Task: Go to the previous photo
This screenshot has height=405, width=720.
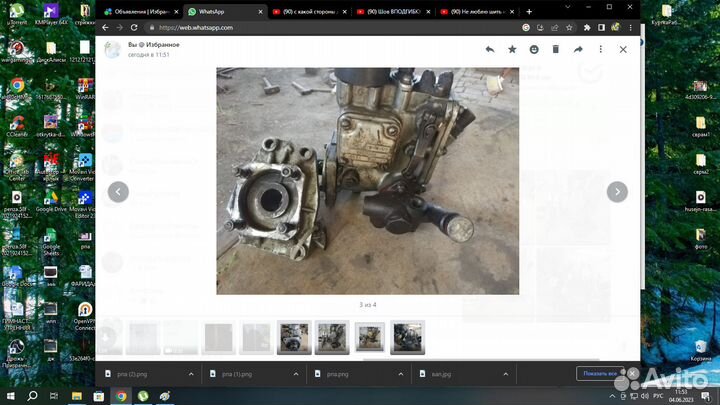Action: click(118, 192)
